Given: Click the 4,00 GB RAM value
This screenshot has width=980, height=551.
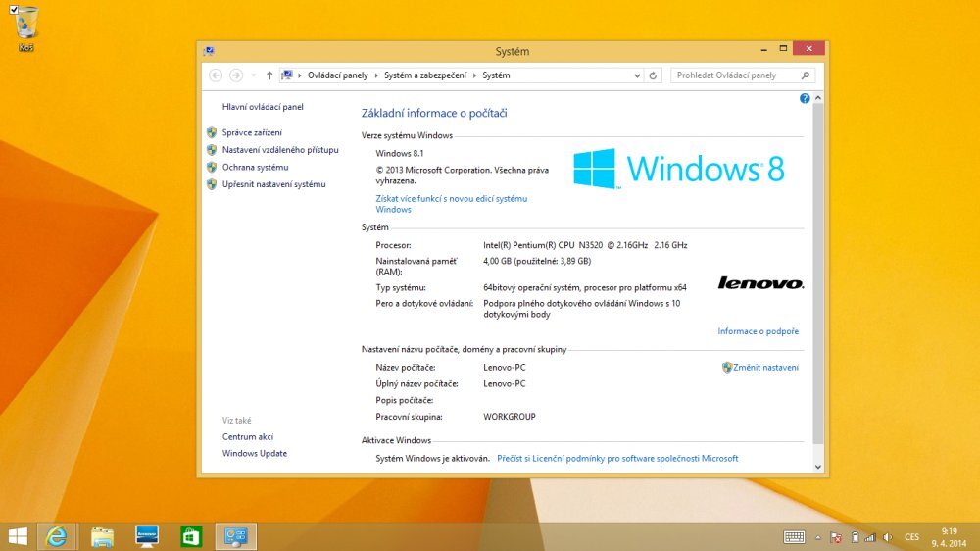Looking at the screenshot, I should pyautogui.click(x=537, y=262).
